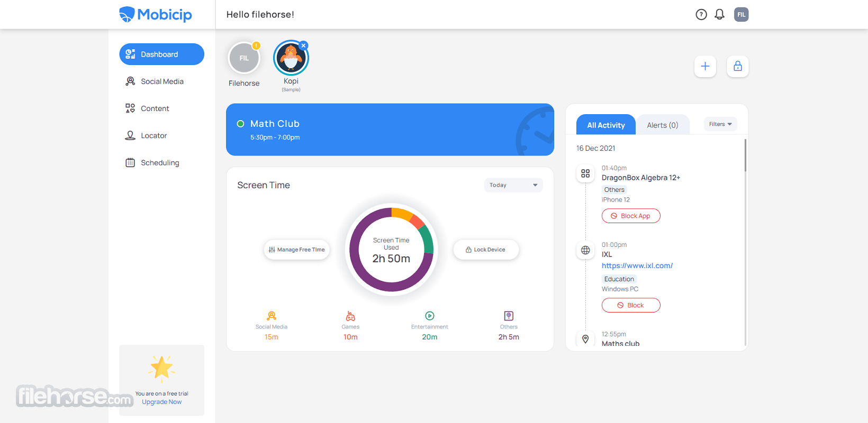Click the Others 2h 5m value
This screenshot has height=423, width=868.
click(509, 337)
